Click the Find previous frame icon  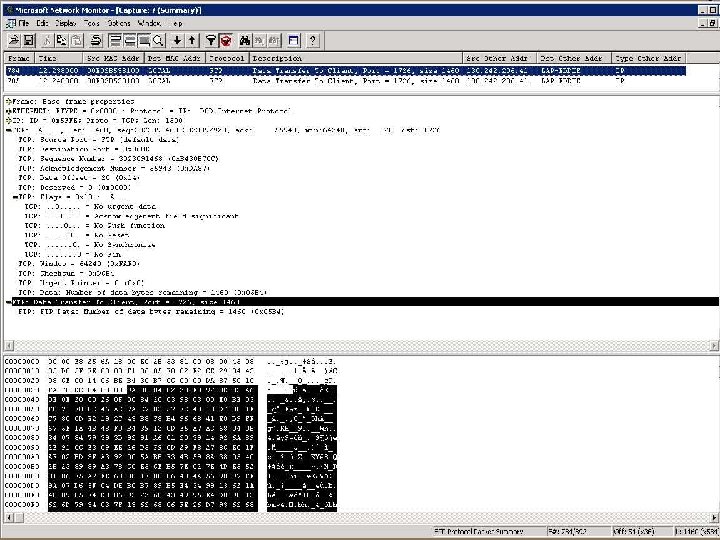click(274, 41)
